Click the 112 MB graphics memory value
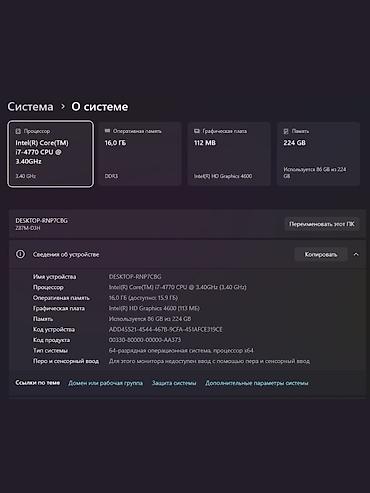Viewport: 370px width, 493px height. pos(205,143)
